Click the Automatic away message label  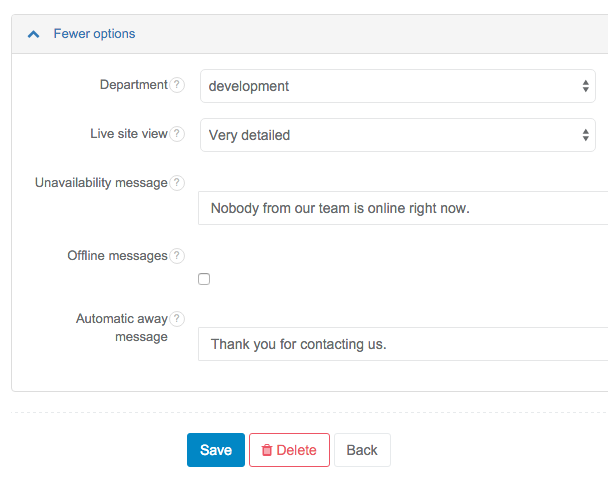(x=122, y=328)
